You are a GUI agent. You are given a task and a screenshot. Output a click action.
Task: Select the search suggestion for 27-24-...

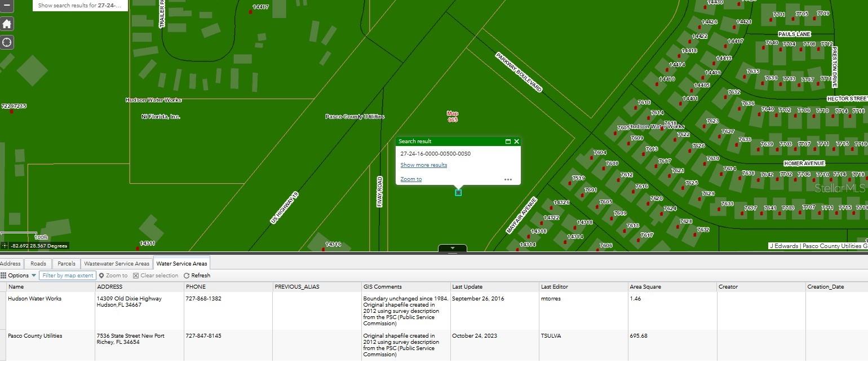(x=79, y=6)
